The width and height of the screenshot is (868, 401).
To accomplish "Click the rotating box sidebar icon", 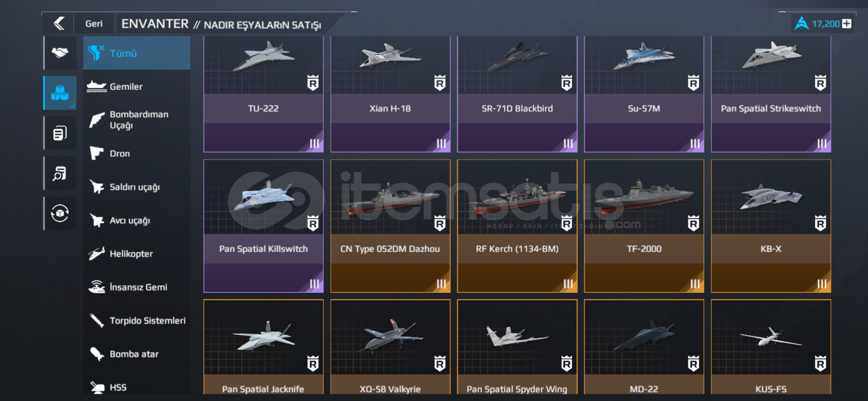I will coord(60,213).
